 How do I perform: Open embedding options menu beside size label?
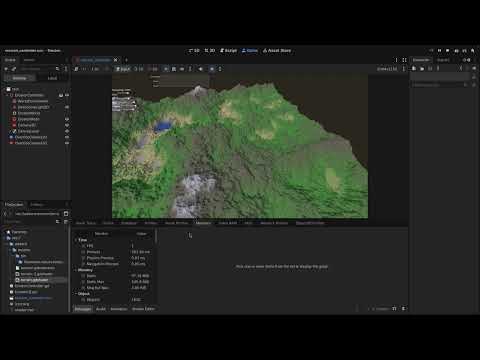coord(404,69)
